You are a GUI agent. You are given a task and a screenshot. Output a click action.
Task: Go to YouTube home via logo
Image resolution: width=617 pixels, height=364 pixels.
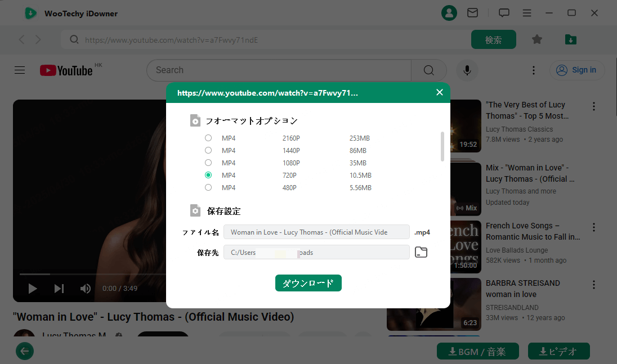pos(66,70)
